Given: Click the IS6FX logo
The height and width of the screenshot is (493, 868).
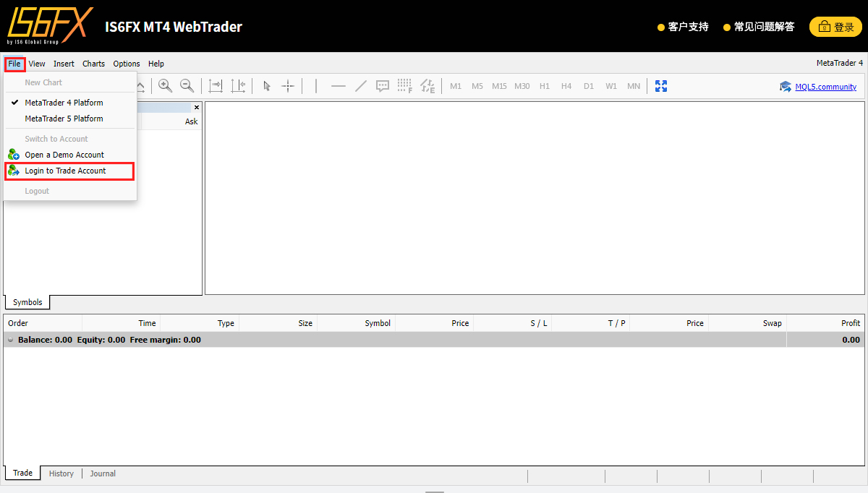Looking at the screenshot, I should coord(50,26).
